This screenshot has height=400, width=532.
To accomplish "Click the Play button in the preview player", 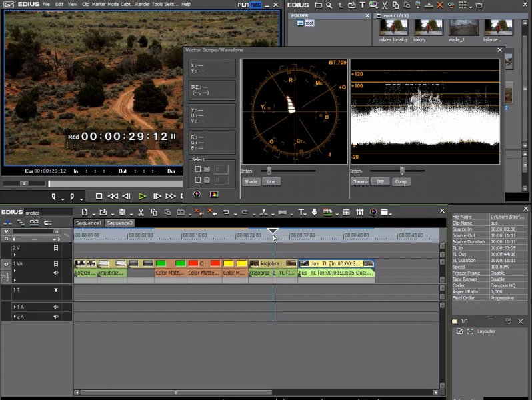I will [x=142, y=196].
